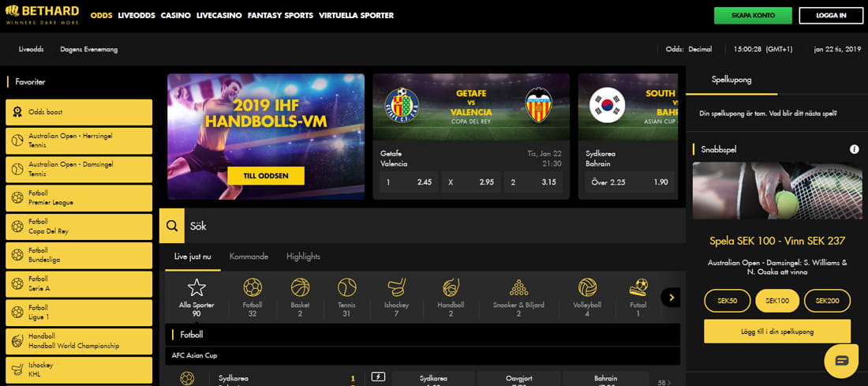Open the Odds boost ribbon icon
The width and height of the screenshot is (868, 386).
tap(17, 112)
